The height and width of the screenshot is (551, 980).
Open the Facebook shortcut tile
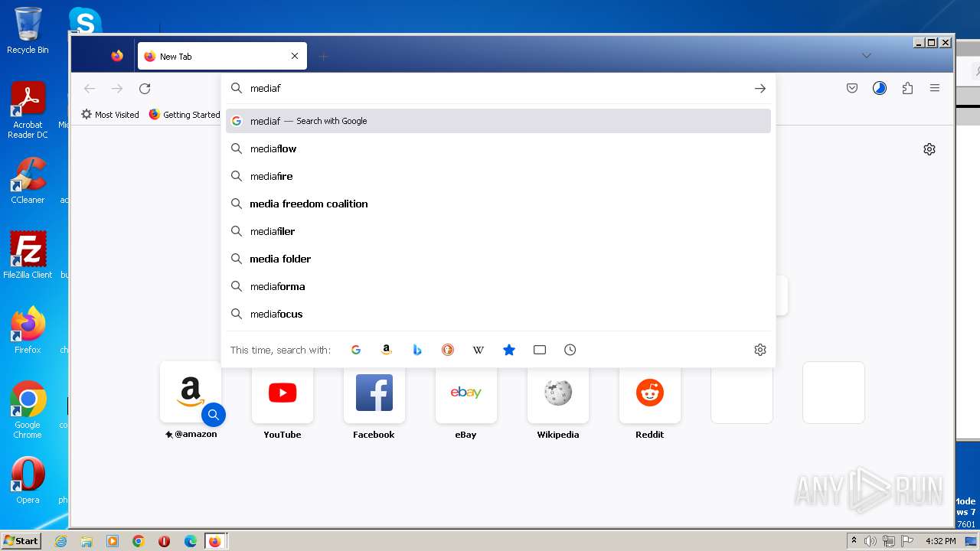(374, 393)
